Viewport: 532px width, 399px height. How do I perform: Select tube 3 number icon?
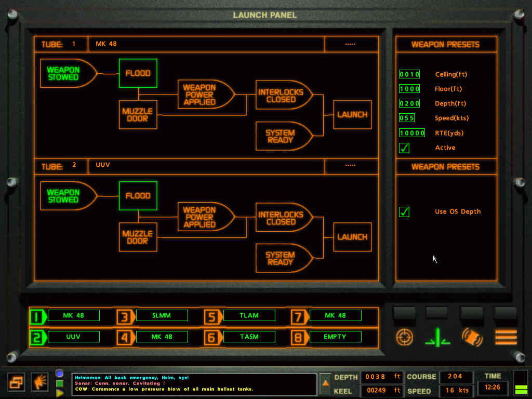(x=125, y=316)
